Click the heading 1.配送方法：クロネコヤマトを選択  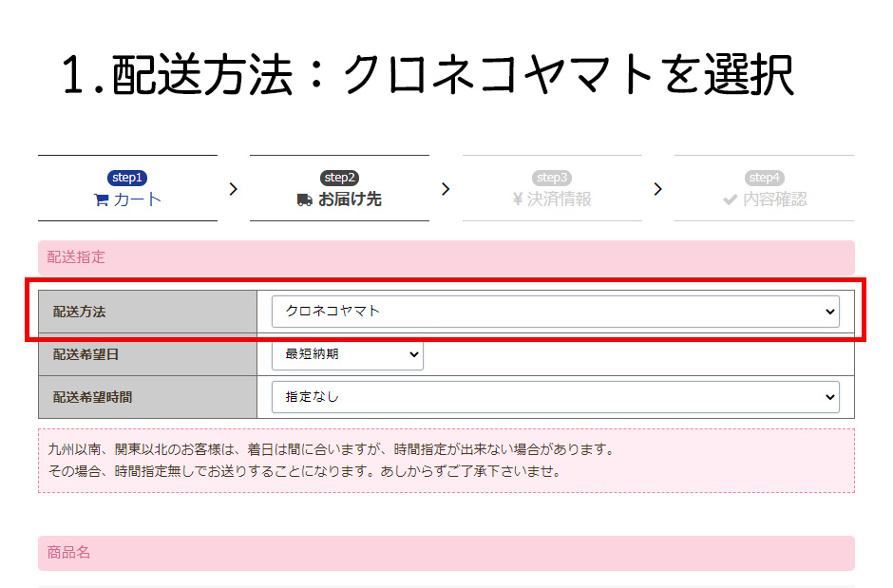(x=427, y=74)
